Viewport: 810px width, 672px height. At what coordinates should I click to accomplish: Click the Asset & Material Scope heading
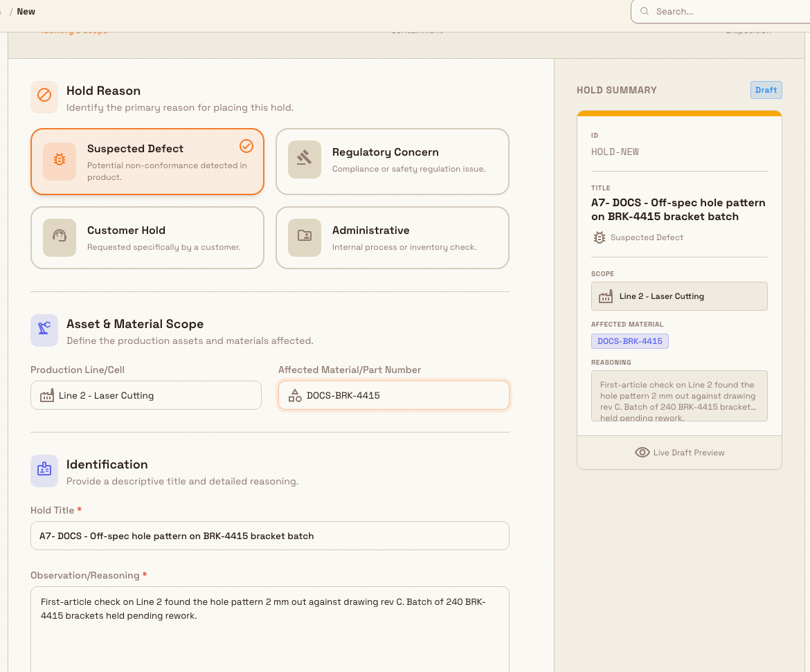point(135,324)
